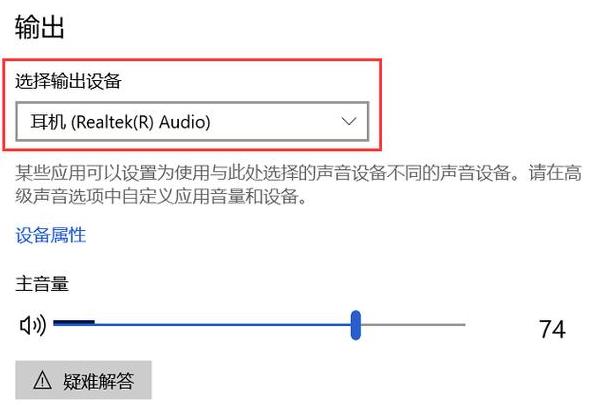Click the description paragraph starting with 某些应用

click(298, 185)
